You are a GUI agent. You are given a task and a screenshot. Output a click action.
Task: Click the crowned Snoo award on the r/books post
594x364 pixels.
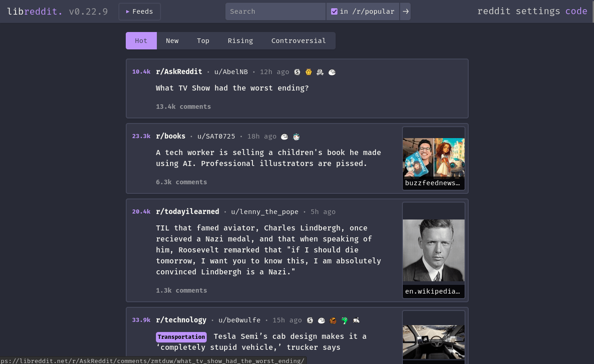click(296, 136)
